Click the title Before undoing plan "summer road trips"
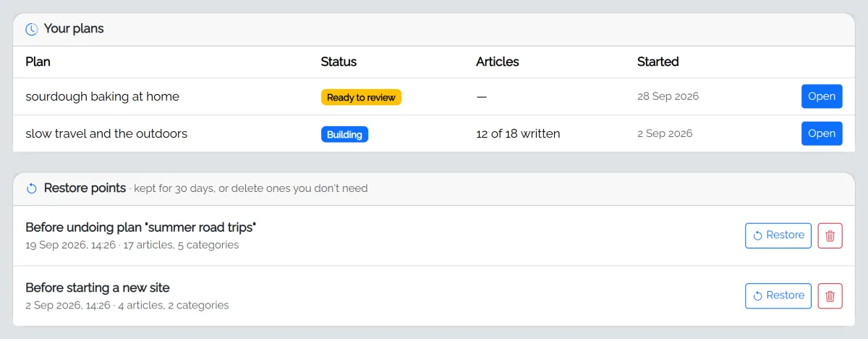Screen dimensions: 868x339 click(x=140, y=227)
